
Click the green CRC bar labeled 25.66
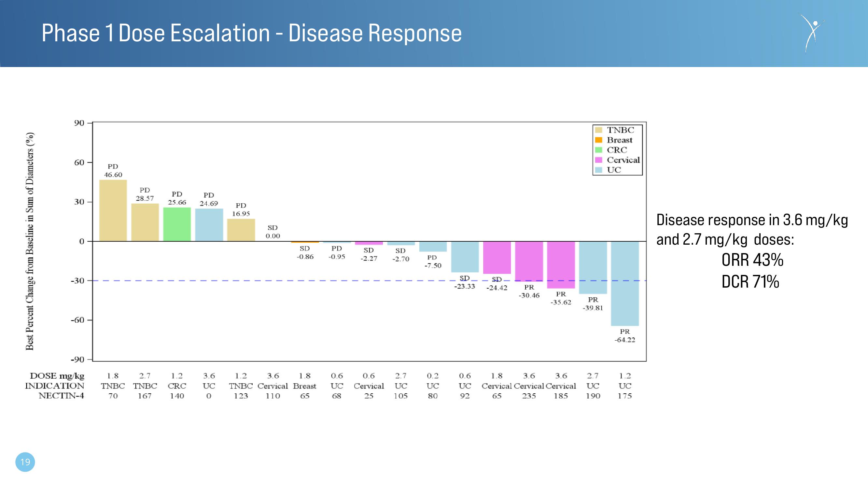[x=177, y=224]
